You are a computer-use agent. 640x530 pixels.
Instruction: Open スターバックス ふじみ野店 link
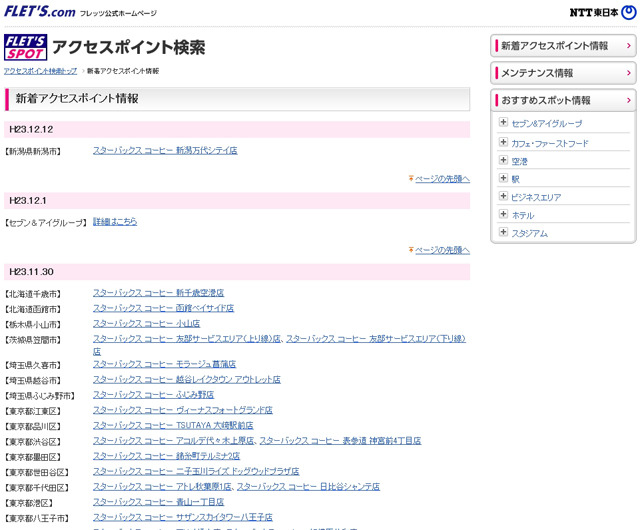coord(153,394)
